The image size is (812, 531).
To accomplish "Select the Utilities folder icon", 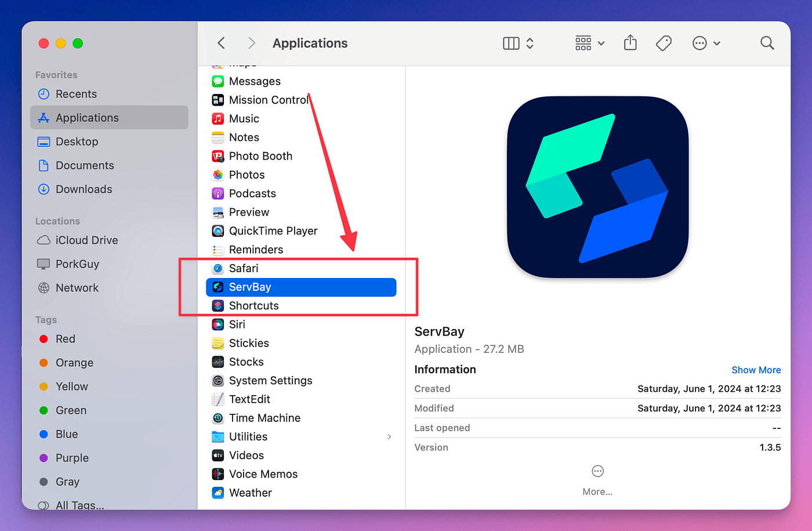I will (x=218, y=436).
